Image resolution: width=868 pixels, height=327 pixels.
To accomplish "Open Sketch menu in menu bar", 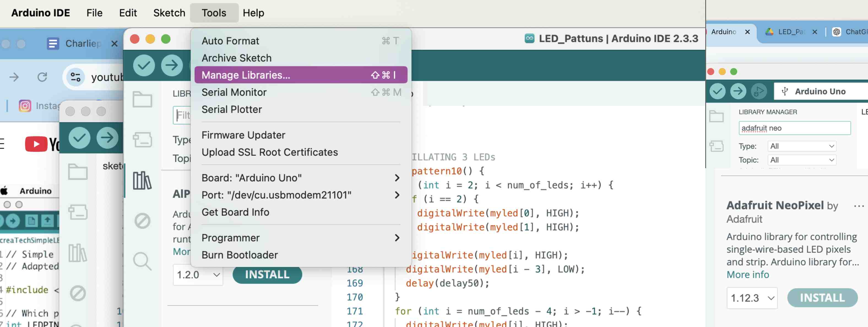I will click(169, 13).
